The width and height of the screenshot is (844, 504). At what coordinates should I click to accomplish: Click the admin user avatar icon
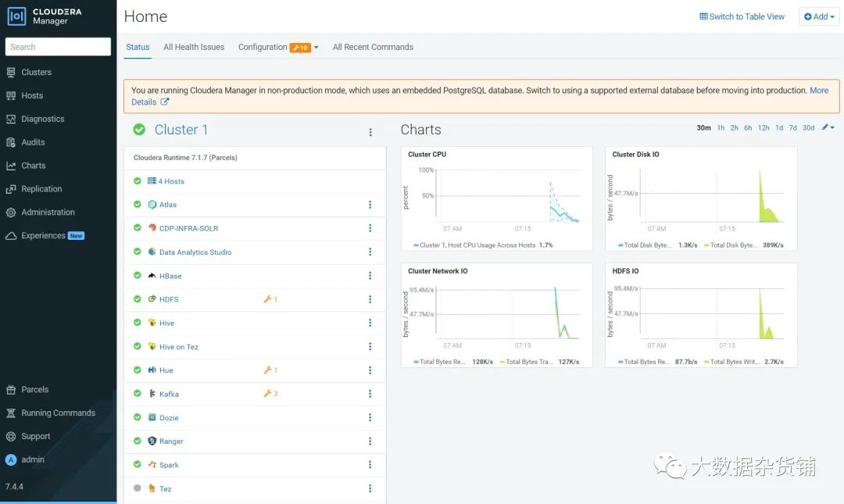click(11, 459)
